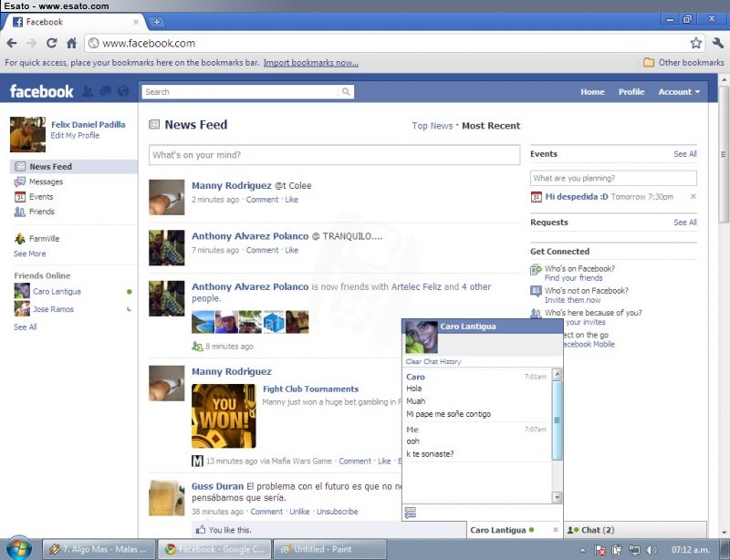Viewport: 730px width, 560px height.
Task: Click the What's on your mind box
Action: (334, 154)
